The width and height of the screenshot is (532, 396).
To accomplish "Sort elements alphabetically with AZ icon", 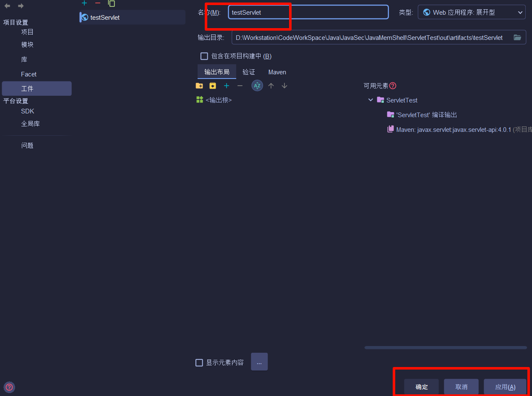I will point(257,86).
